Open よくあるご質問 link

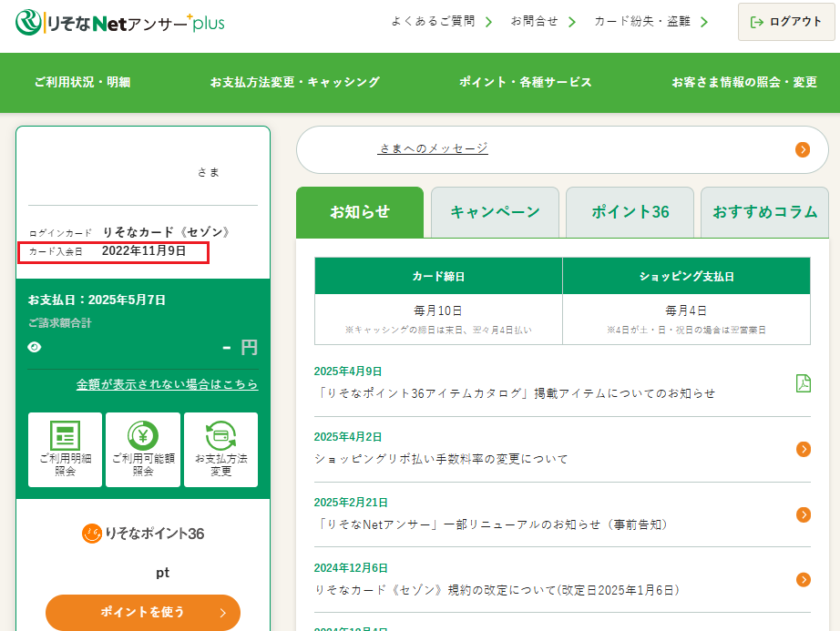click(x=433, y=22)
